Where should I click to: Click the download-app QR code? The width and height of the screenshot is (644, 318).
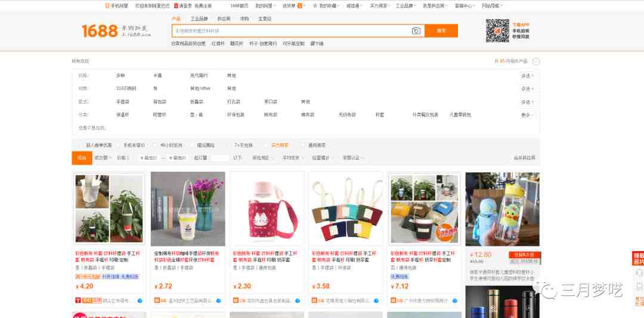coord(497,31)
